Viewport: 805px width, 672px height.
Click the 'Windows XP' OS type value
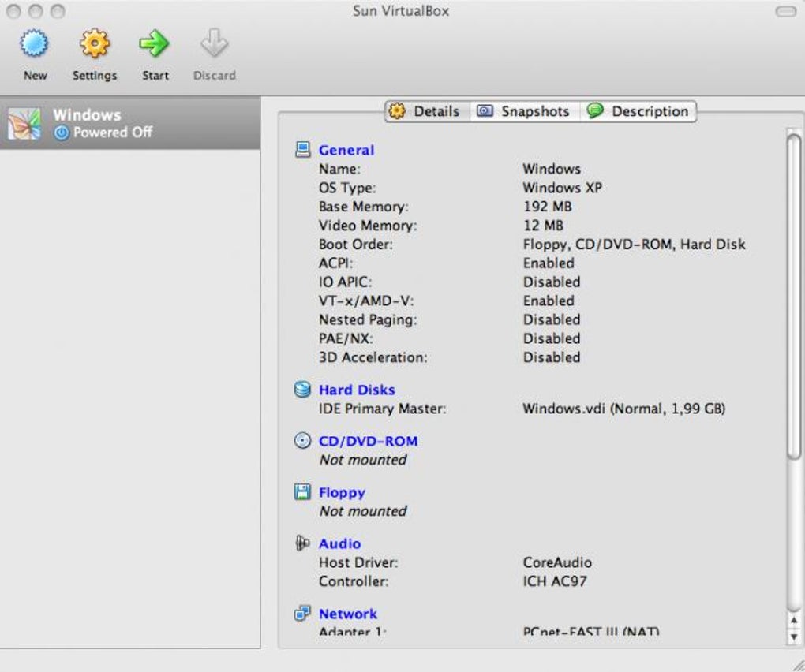coord(562,188)
